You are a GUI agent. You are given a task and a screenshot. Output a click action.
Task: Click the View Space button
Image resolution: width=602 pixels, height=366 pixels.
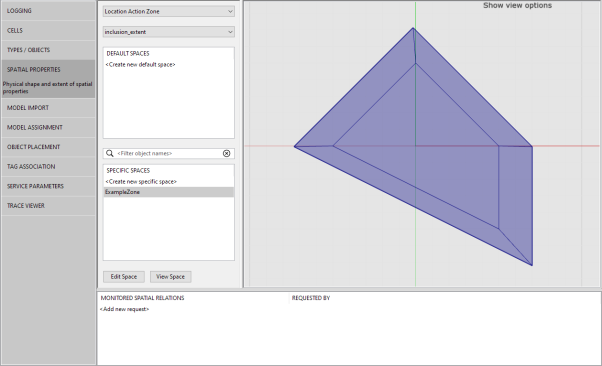pyautogui.click(x=170, y=277)
